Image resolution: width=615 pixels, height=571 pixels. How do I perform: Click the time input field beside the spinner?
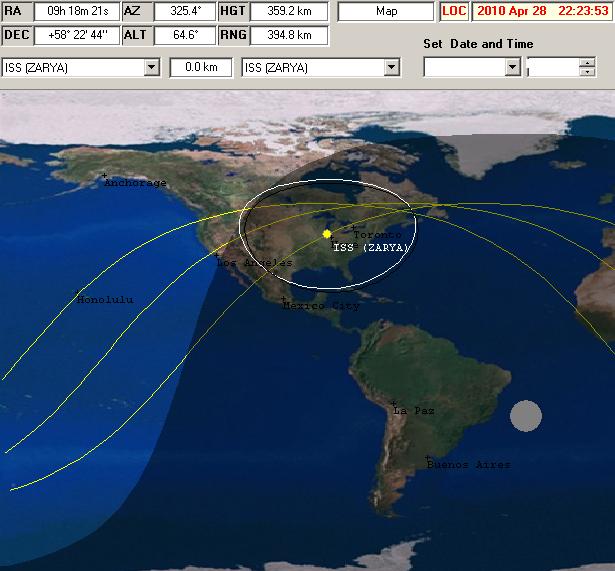tap(553, 67)
